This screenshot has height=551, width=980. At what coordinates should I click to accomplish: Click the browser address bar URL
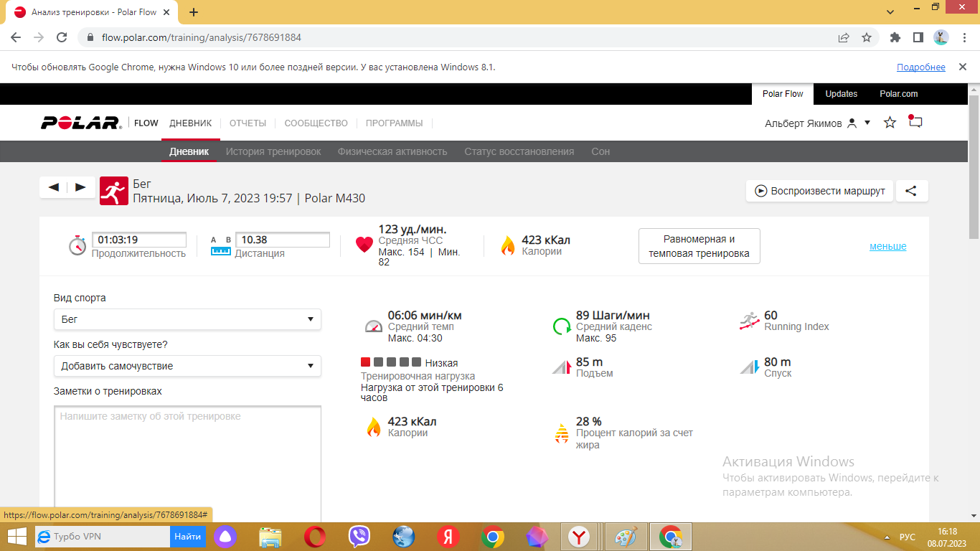tap(202, 37)
